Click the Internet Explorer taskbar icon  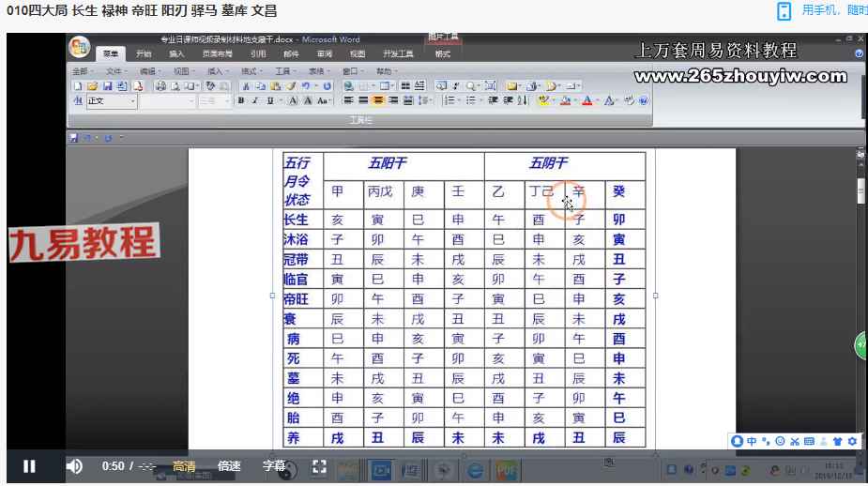point(476,469)
